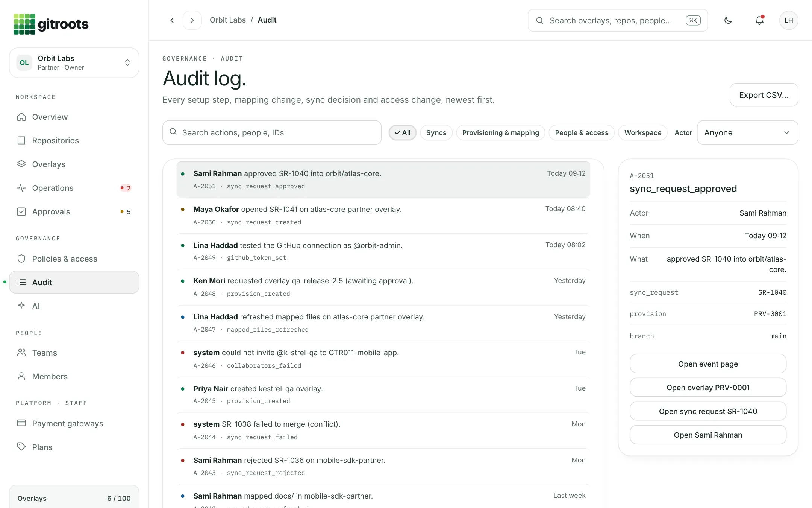Expand the Orbit Labs workspace switcher
812x508 pixels.
pyautogui.click(x=74, y=63)
